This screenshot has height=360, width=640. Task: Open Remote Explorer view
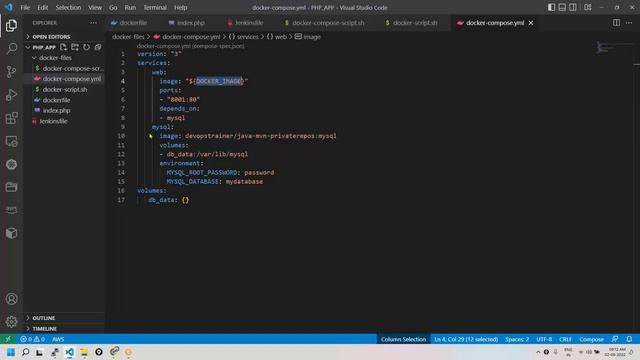(x=11, y=142)
